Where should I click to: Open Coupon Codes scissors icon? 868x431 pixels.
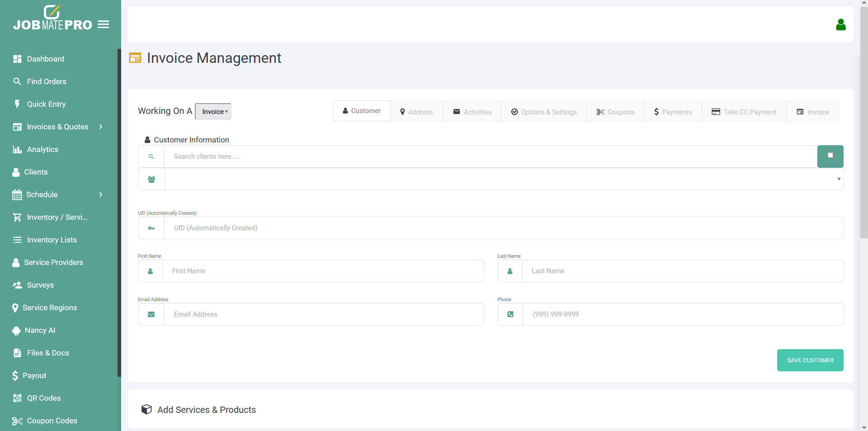click(17, 421)
